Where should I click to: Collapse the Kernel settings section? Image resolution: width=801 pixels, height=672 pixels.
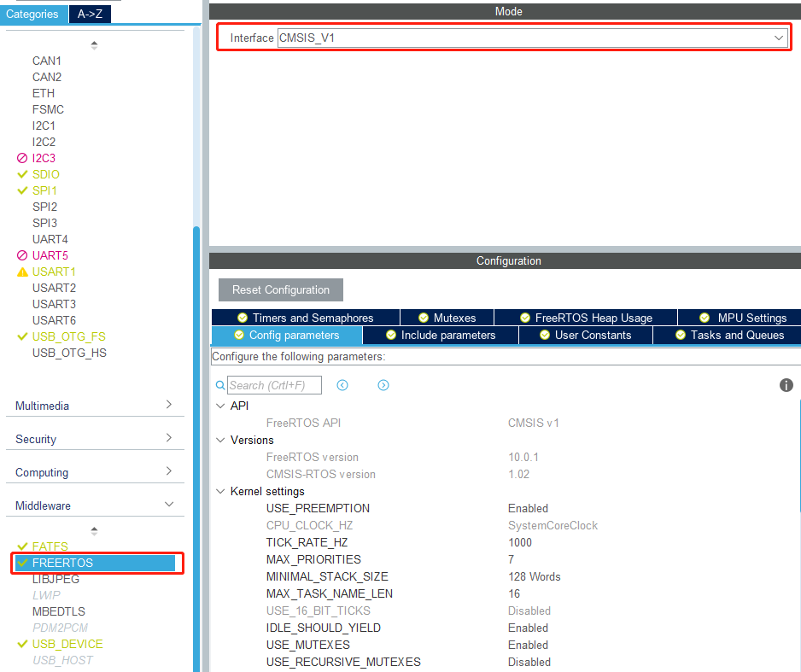pyautogui.click(x=221, y=491)
